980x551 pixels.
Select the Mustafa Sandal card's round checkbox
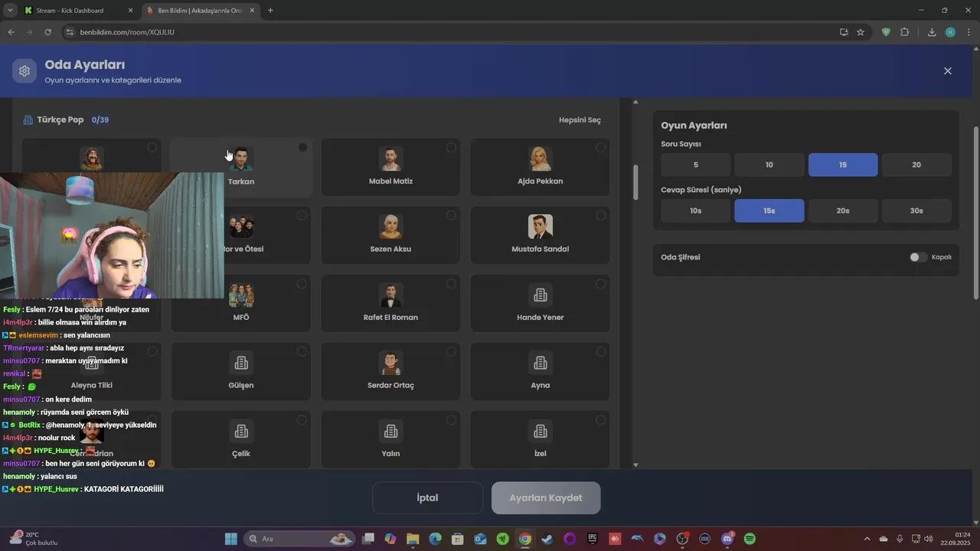click(600, 216)
